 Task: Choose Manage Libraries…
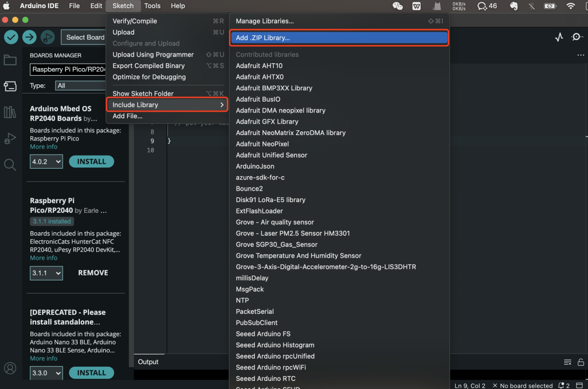339,21
